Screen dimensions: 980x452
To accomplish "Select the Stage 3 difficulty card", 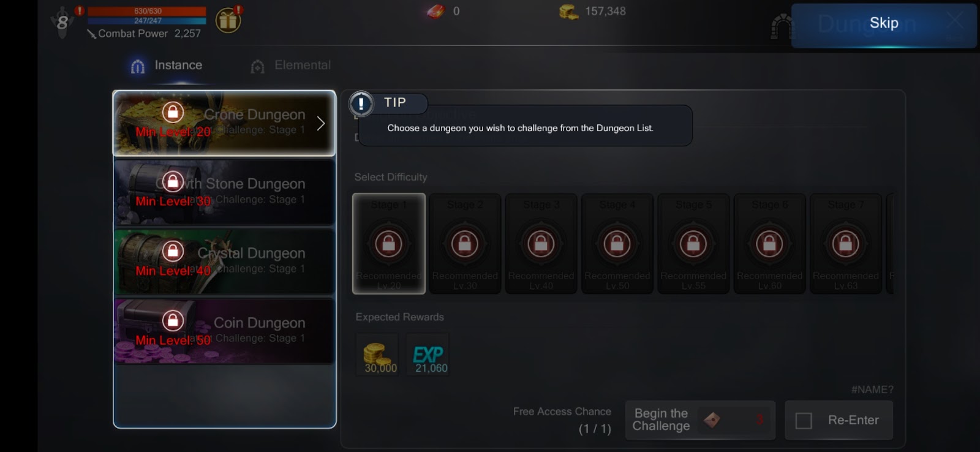I will [x=541, y=244].
